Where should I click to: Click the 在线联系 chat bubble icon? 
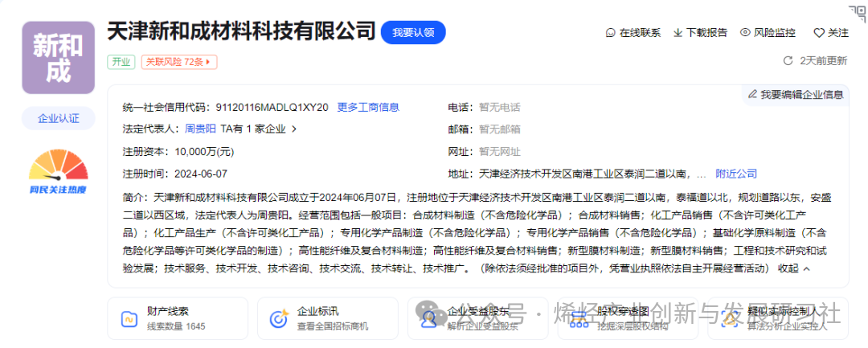(610, 33)
